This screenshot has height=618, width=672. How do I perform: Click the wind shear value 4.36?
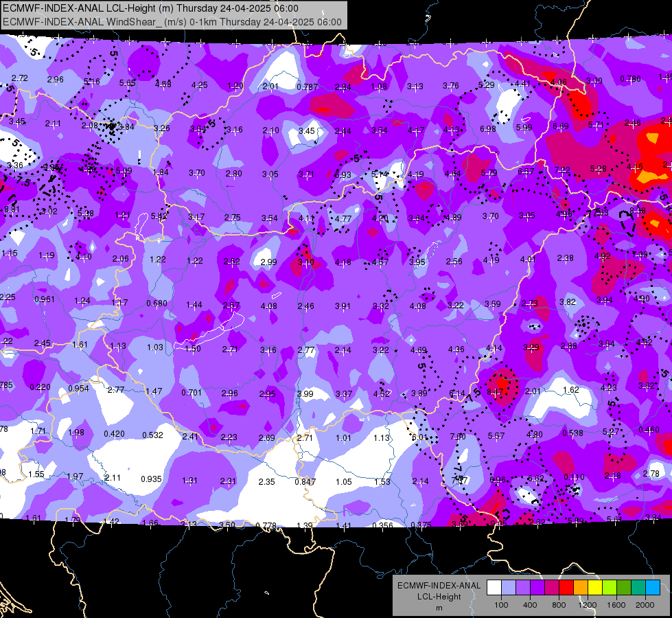click(456, 350)
